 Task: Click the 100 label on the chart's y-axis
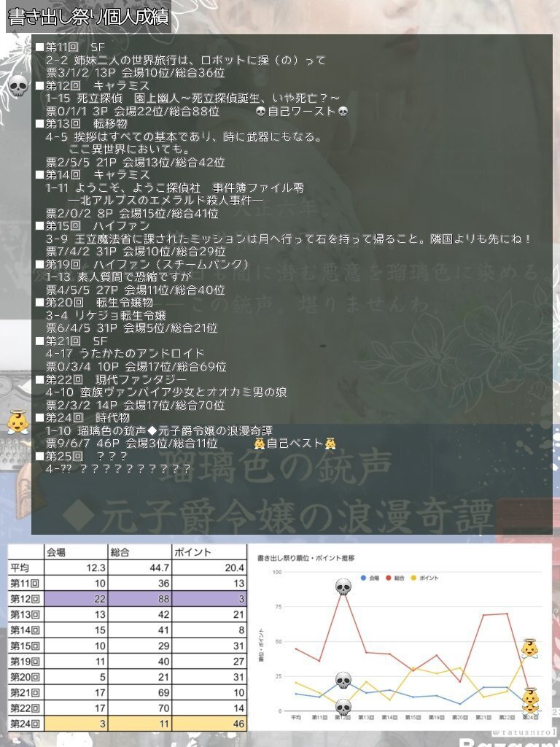coord(278,572)
